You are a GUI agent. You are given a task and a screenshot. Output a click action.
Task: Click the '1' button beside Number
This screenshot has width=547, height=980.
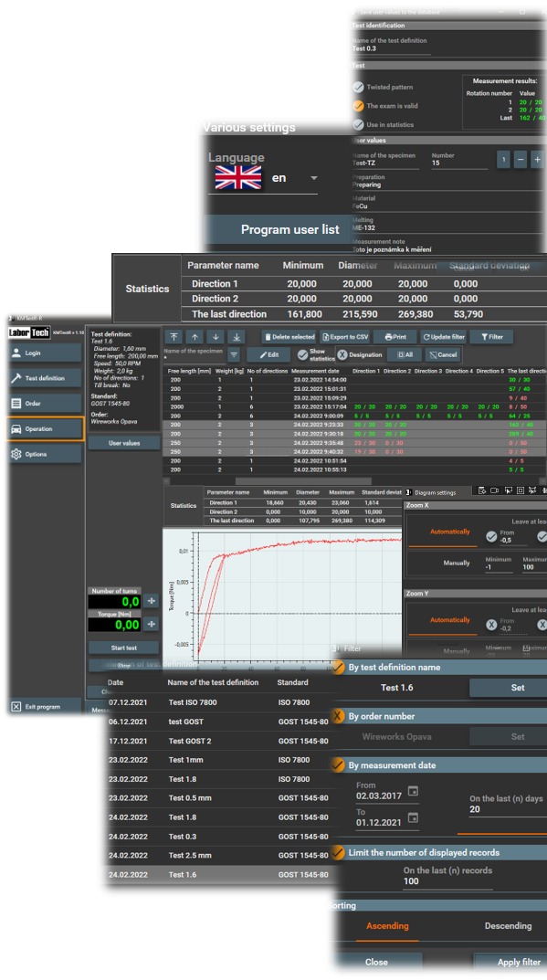504,160
